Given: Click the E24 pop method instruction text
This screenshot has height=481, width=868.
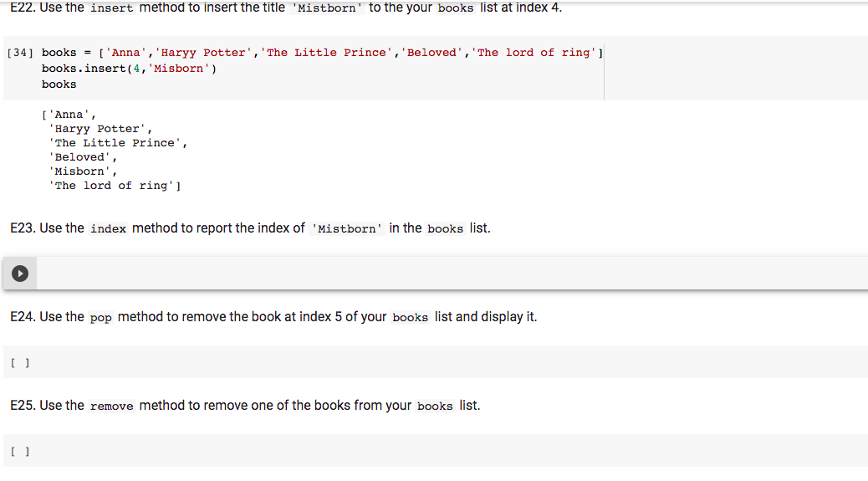Looking at the screenshot, I should (273, 316).
